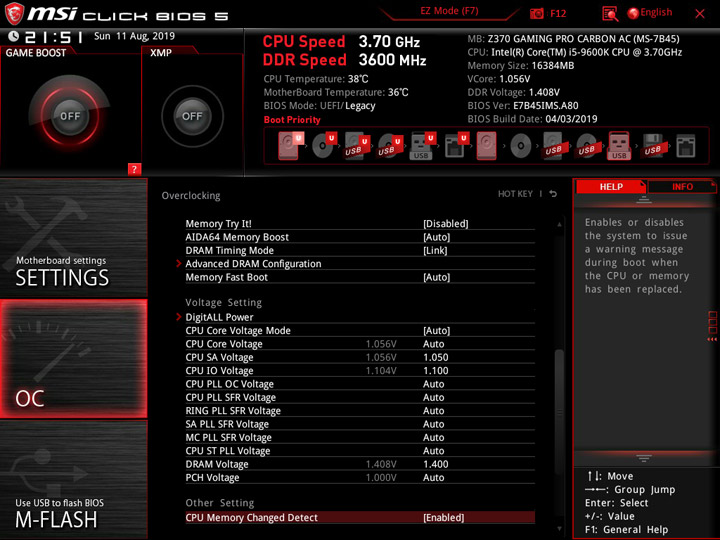Viewport: 720px width, 540px height.
Task: Toggle Memory Try It! Disabled value
Action: [x=445, y=224]
